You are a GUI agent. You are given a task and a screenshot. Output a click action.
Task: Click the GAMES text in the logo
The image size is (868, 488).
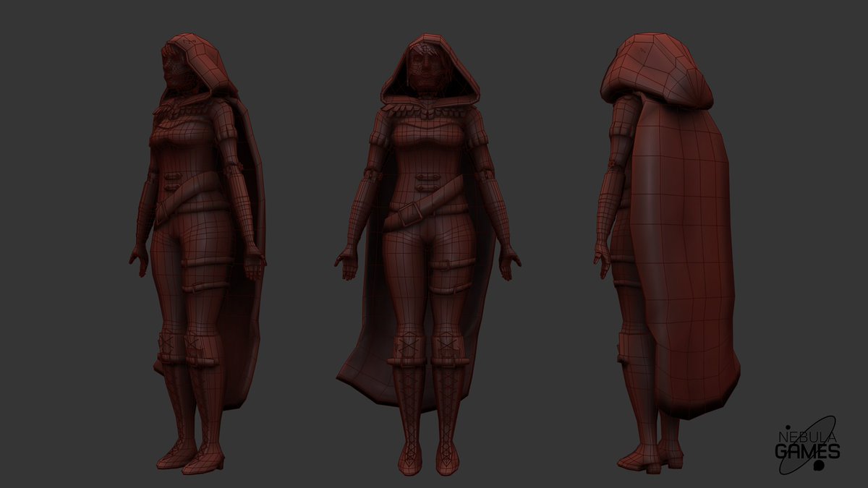point(808,450)
